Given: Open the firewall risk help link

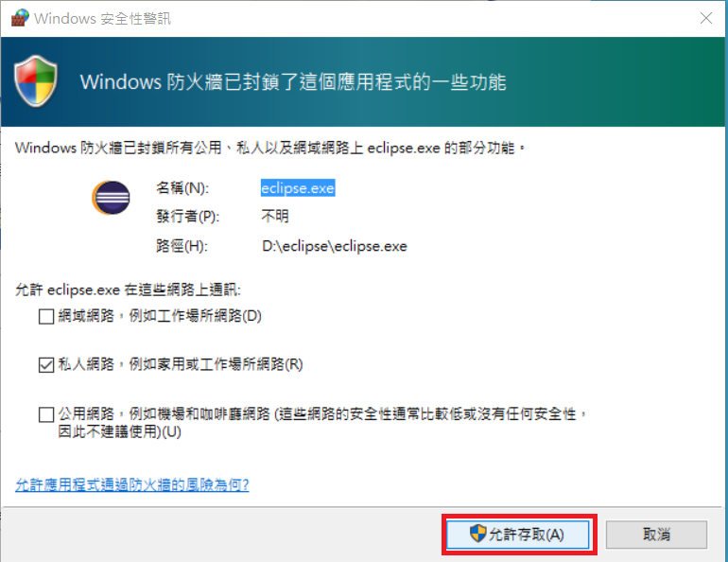Looking at the screenshot, I should (132, 485).
